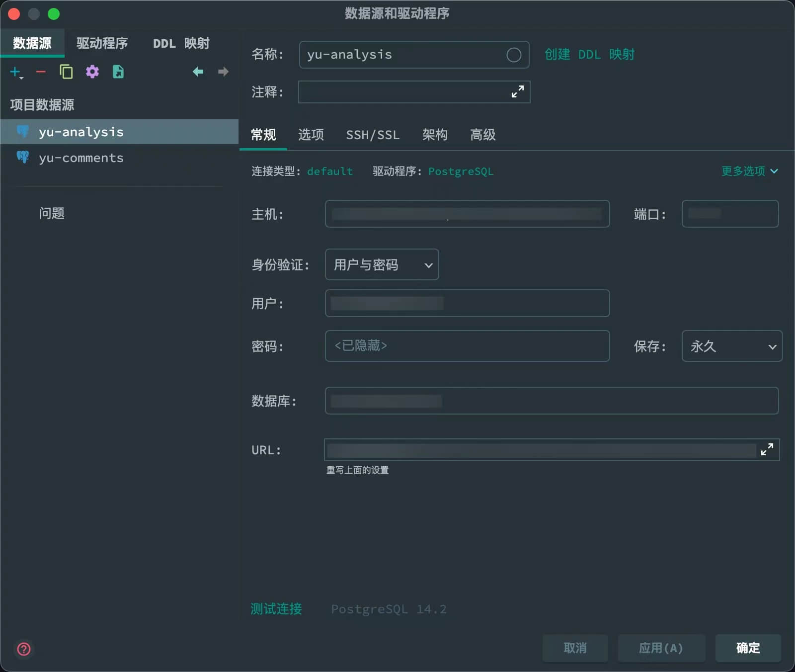The image size is (795, 672).
Task: Open the 身份验证 dropdown 用户与密码
Action: tap(382, 264)
